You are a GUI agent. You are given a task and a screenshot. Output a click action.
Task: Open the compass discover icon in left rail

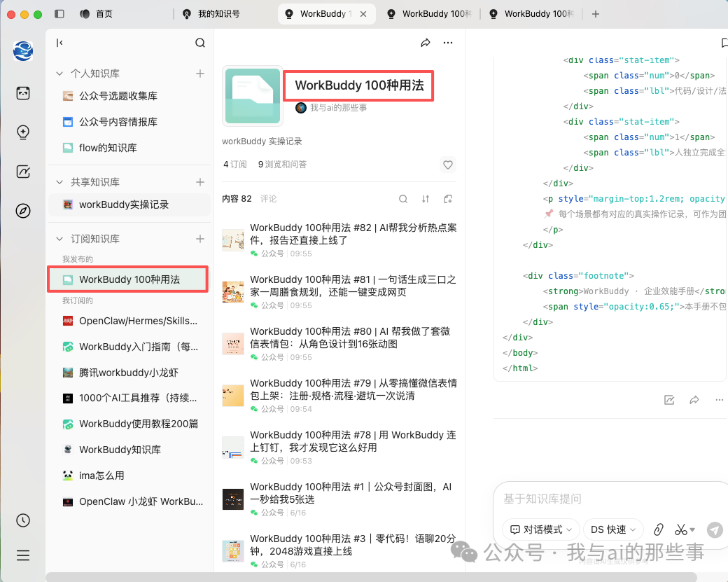[x=22, y=211]
